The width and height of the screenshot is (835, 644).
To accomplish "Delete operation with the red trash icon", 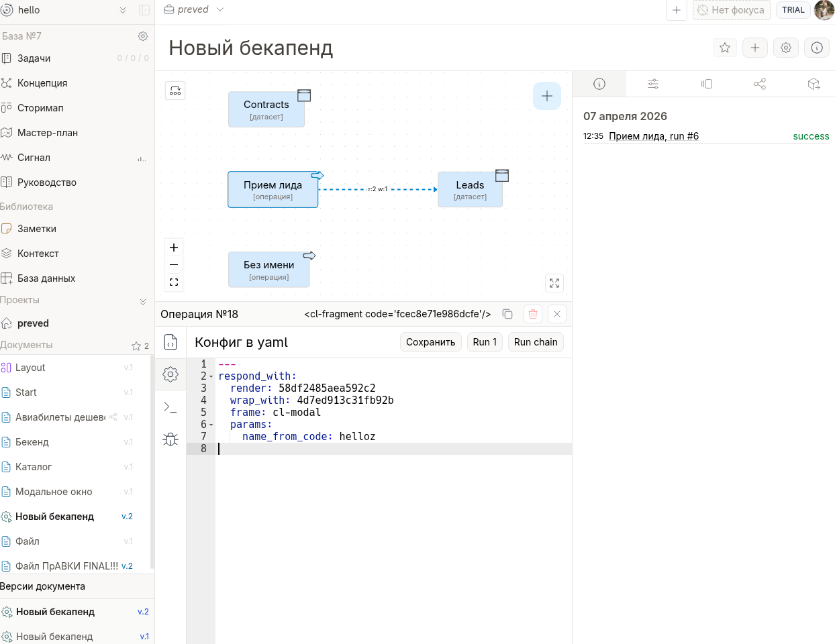I will pyautogui.click(x=533, y=314).
